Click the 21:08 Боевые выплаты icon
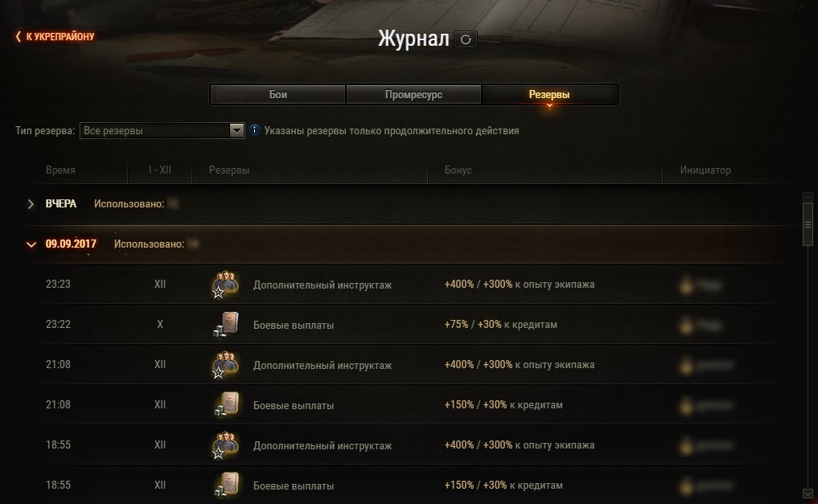The image size is (818, 504). pyautogui.click(x=226, y=405)
